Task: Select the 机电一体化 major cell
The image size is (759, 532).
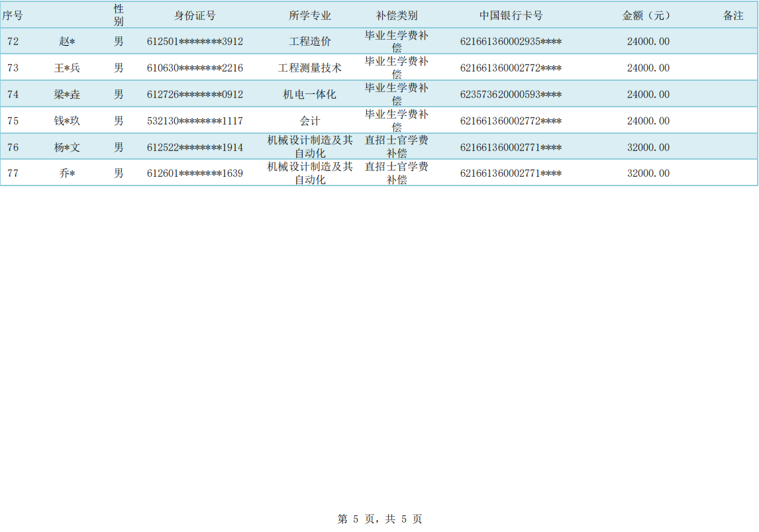Action: pos(310,95)
